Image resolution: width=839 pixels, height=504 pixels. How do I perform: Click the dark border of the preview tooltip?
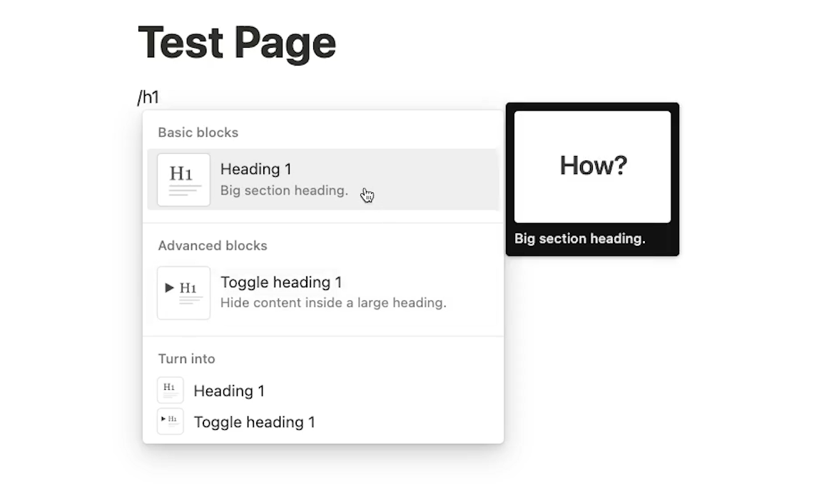coord(510,178)
